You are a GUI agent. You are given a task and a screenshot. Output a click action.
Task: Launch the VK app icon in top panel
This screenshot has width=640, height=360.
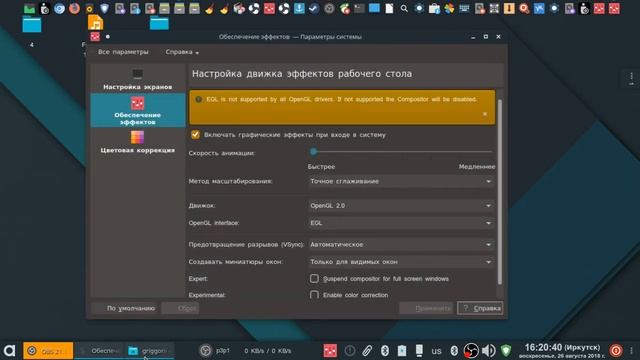coord(539,8)
